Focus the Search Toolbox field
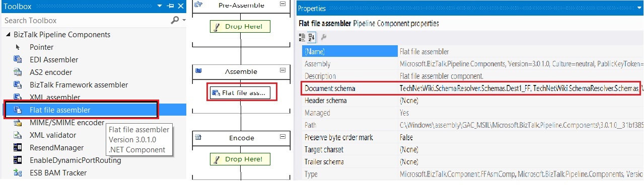The width and height of the screenshot is (644, 185). coord(86,20)
